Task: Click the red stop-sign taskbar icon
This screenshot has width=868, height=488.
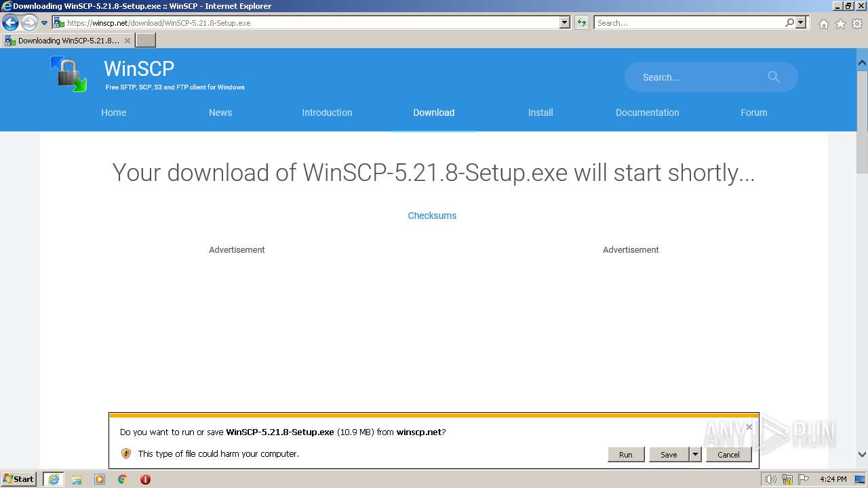Action: pos(145,479)
